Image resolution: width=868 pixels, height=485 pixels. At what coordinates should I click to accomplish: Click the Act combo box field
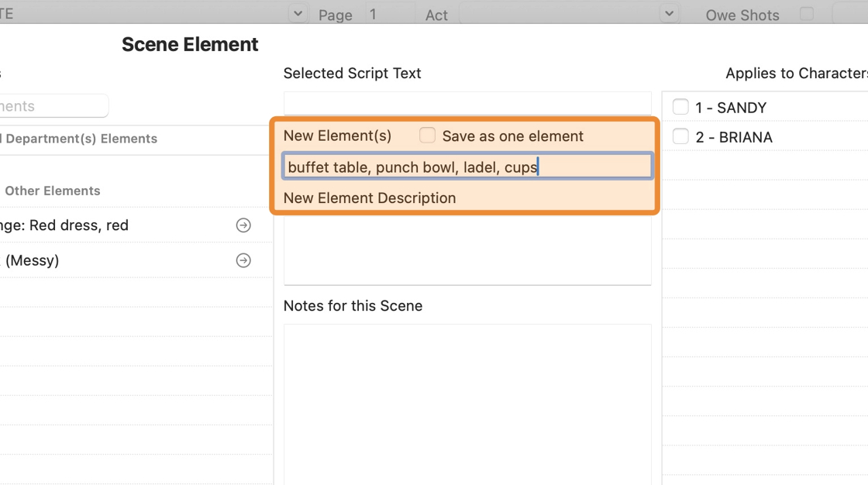point(558,14)
